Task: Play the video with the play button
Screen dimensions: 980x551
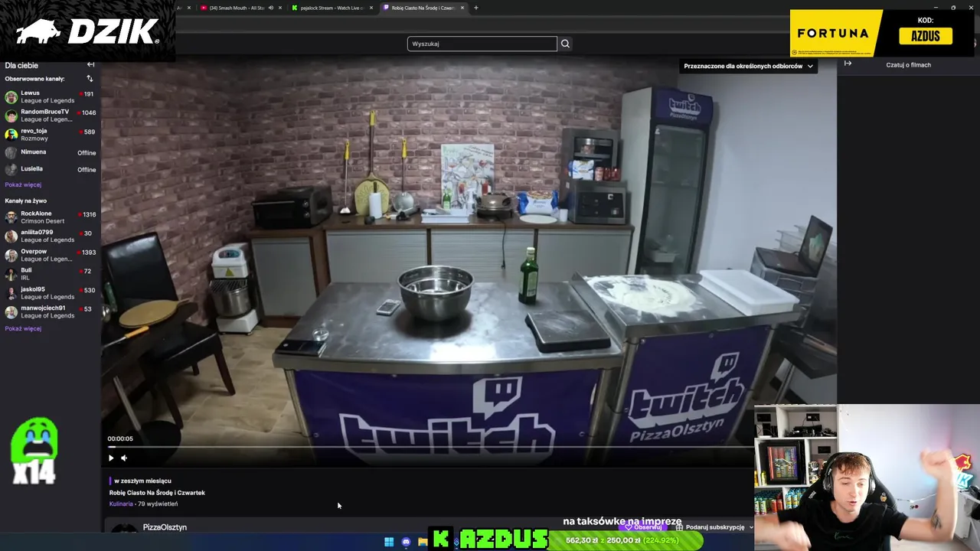Action: [110, 458]
